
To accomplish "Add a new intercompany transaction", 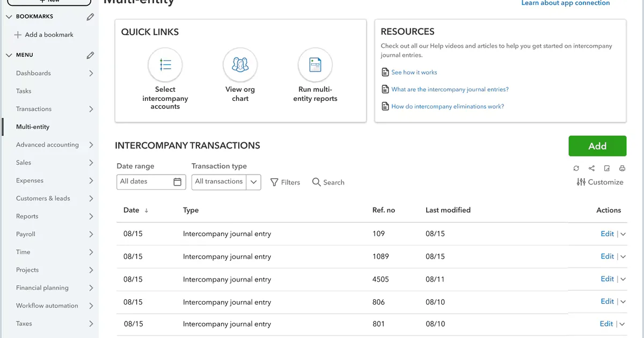I will [x=597, y=145].
